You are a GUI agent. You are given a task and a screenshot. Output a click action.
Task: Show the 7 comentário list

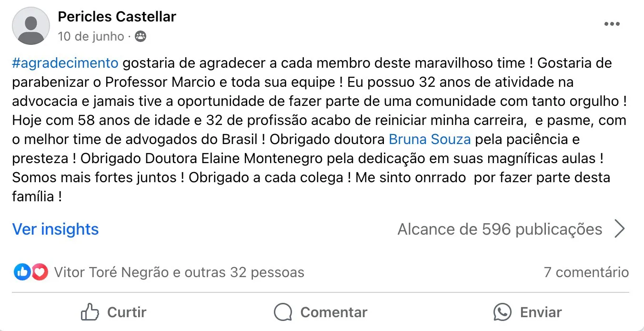[x=586, y=272]
